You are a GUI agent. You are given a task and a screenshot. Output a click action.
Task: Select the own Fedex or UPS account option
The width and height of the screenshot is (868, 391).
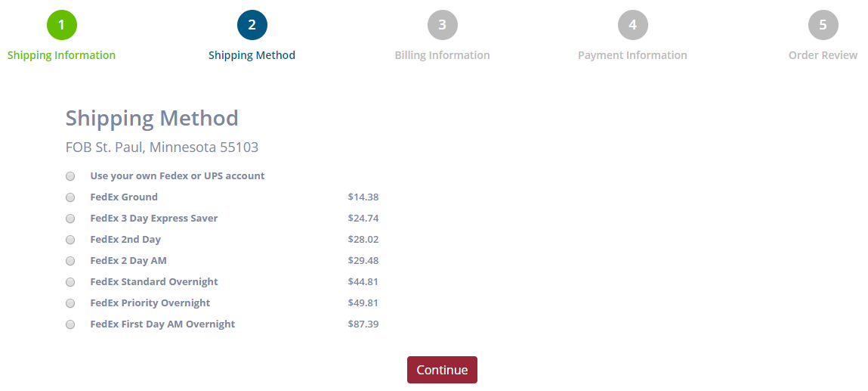click(70, 176)
